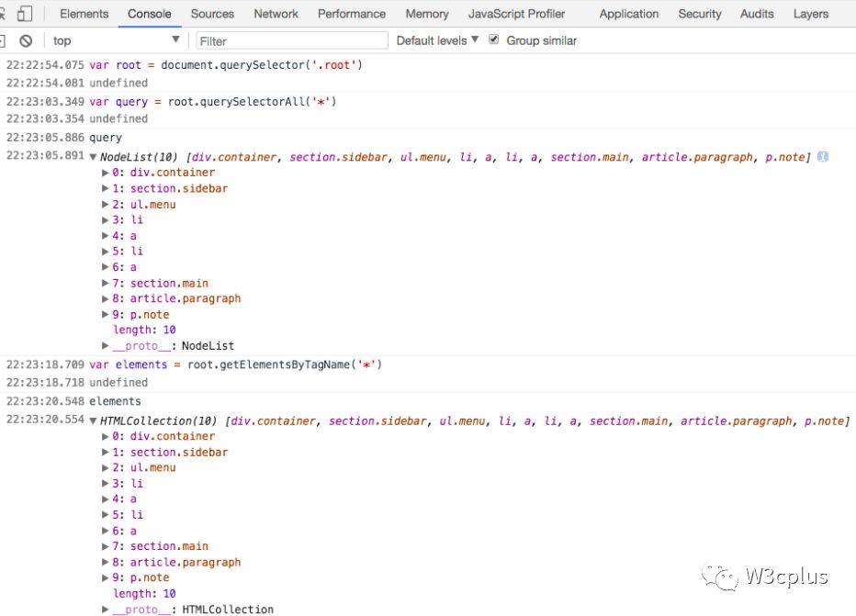Image resolution: width=856 pixels, height=616 pixels.
Task: Expand NodeList item 9: p.note
Action: click(106, 314)
